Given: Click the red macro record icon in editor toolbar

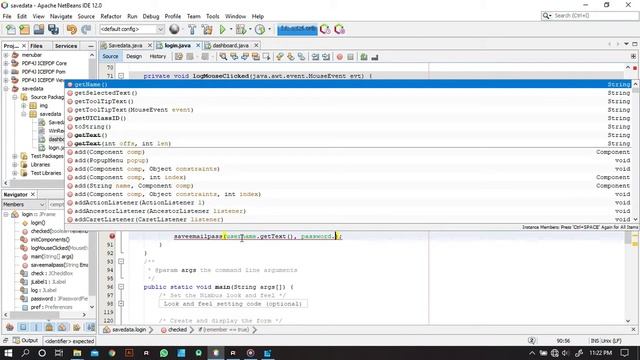Looking at the screenshot, I should click(340, 57).
